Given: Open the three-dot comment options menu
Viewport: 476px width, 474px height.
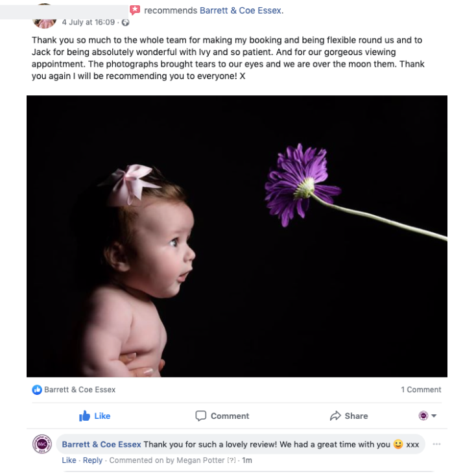Looking at the screenshot, I should [436, 444].
